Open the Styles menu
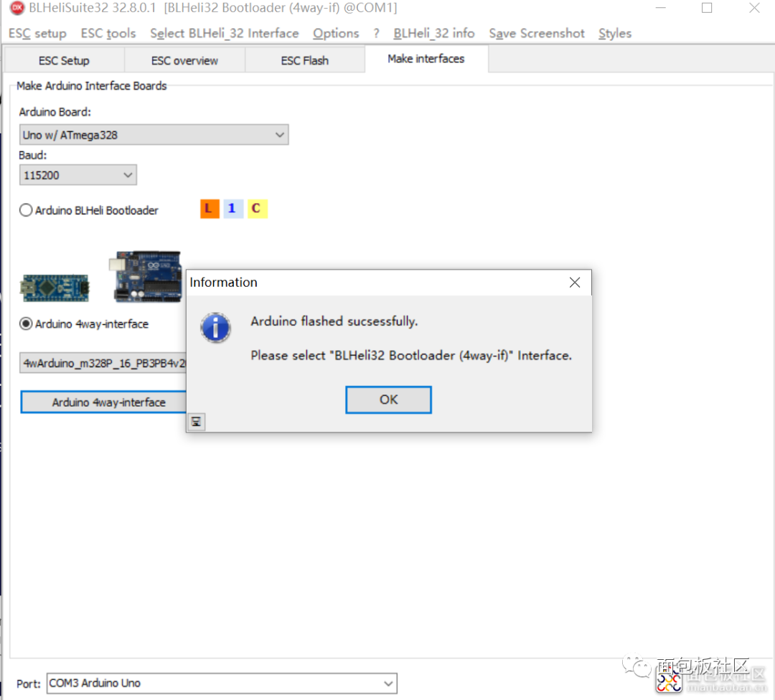 click(x=615, y=33)
